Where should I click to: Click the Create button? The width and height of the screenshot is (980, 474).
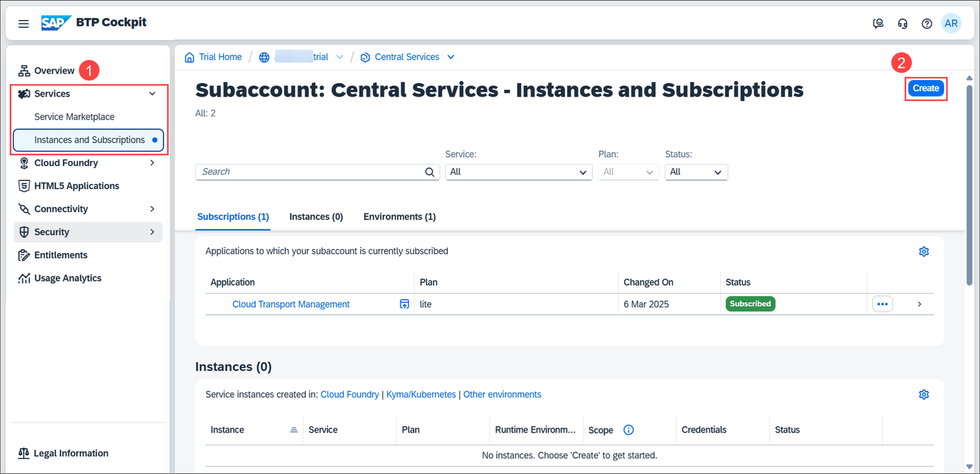pyautogui.click(x=926, y=88)
